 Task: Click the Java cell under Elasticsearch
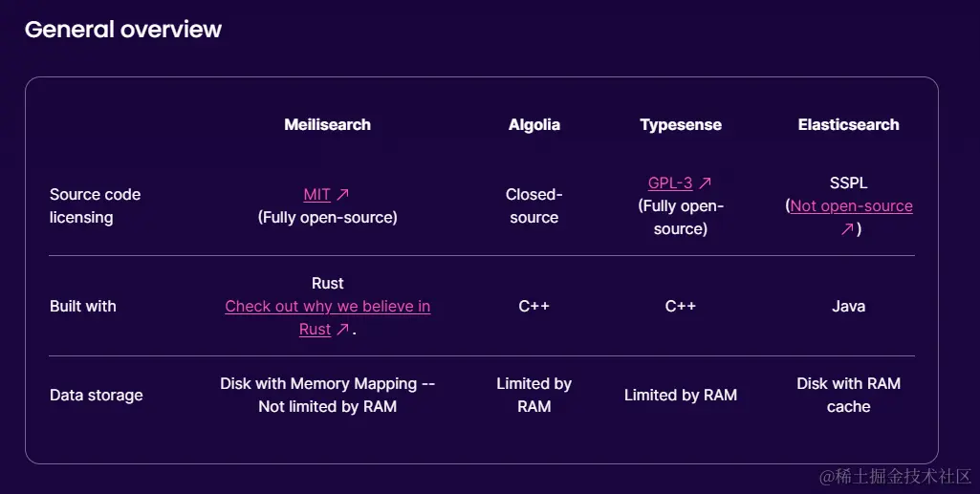click(x=848, y=307)
